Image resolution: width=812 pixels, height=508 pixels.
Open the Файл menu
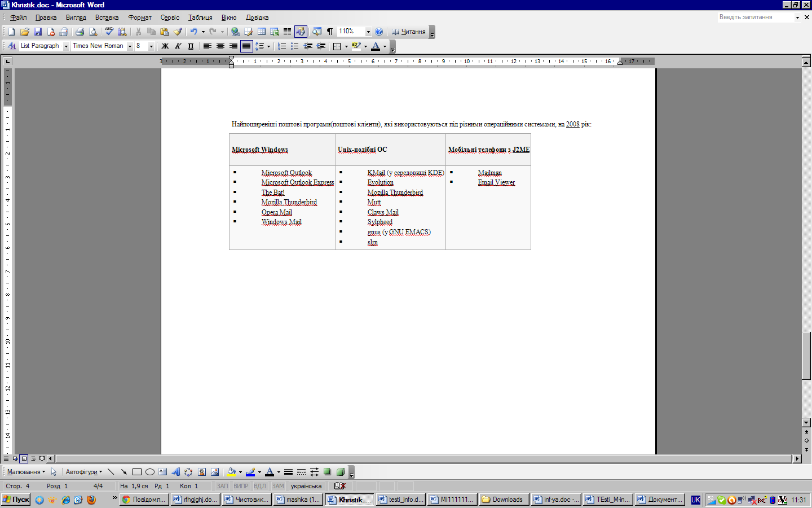click(18, 17)
